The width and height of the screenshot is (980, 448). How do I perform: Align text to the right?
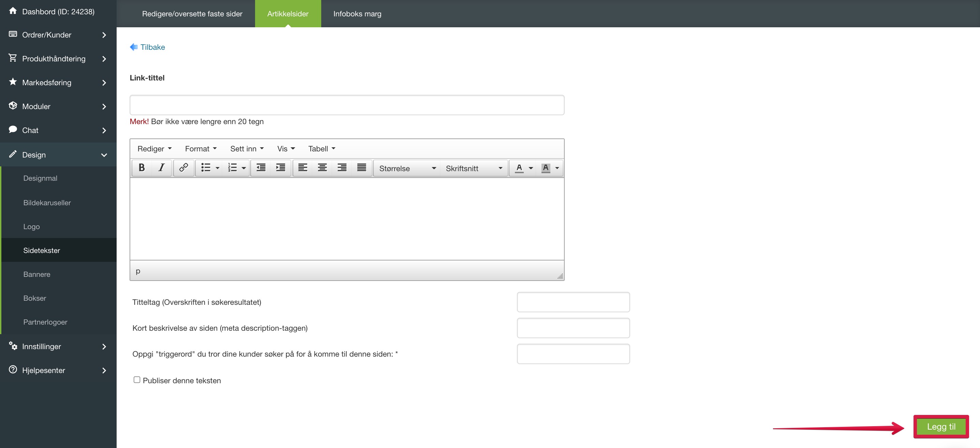342,168
